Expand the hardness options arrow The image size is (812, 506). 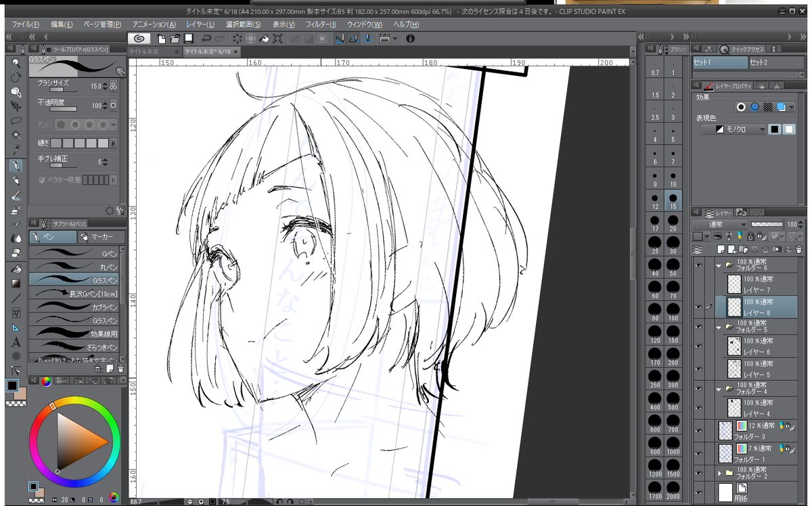(x=113, y=143)
